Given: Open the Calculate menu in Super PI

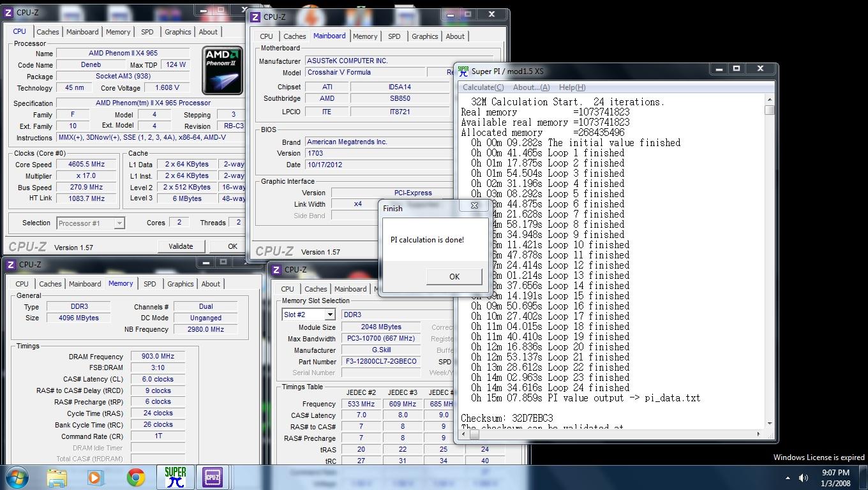Looking at the screenshot, I should [x=483, y=87].
